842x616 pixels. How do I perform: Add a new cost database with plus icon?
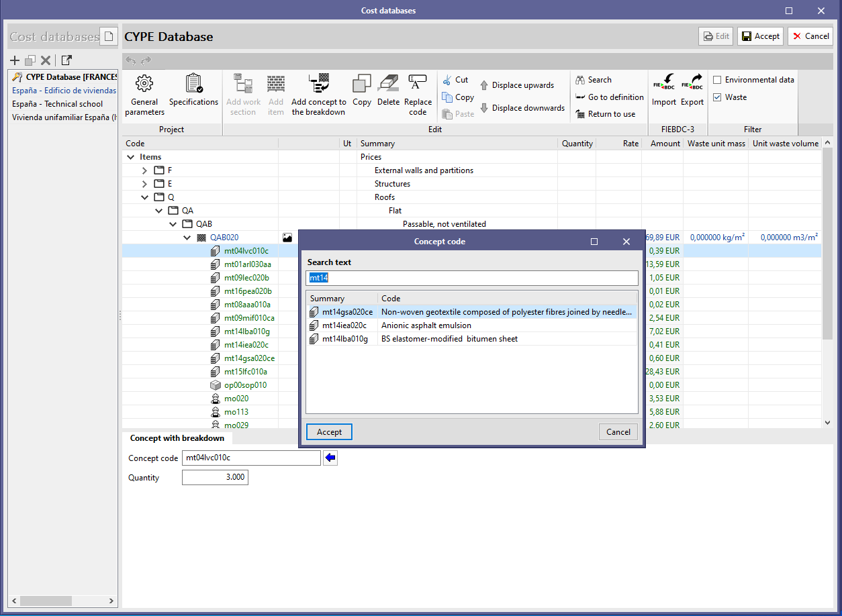[15, 60]
